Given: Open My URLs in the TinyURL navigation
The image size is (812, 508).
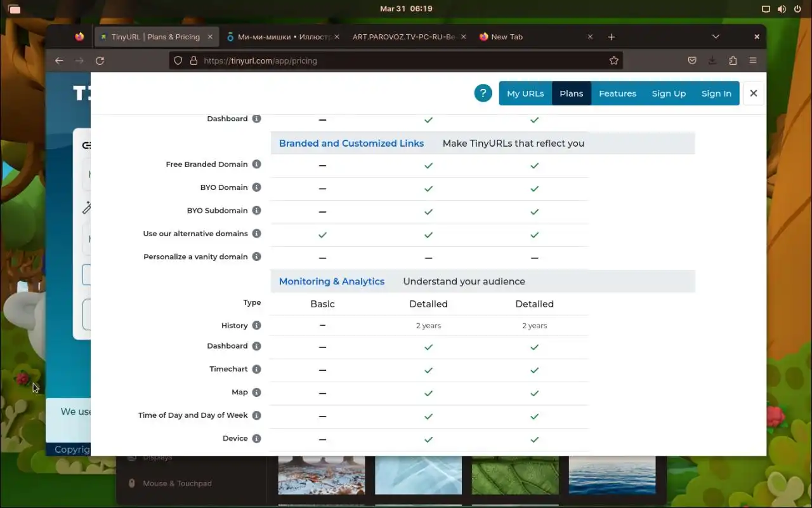Looking at the screenshot, I should (x=525, y=93).
